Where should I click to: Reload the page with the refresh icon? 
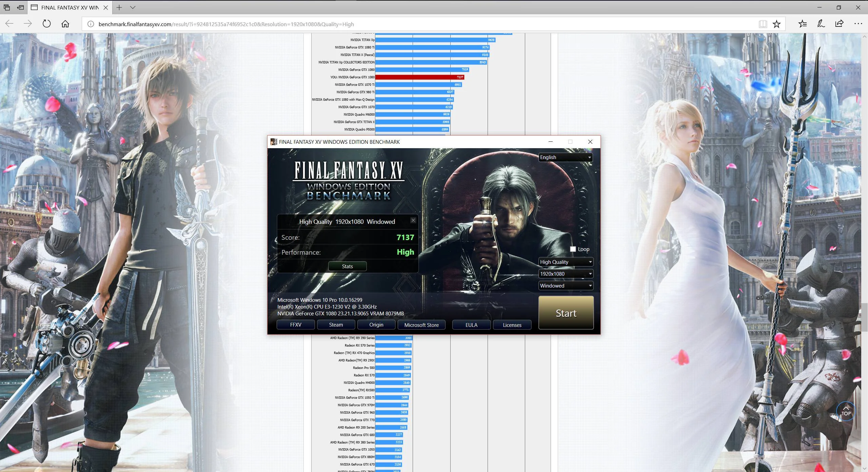click(x=46, y=24)
